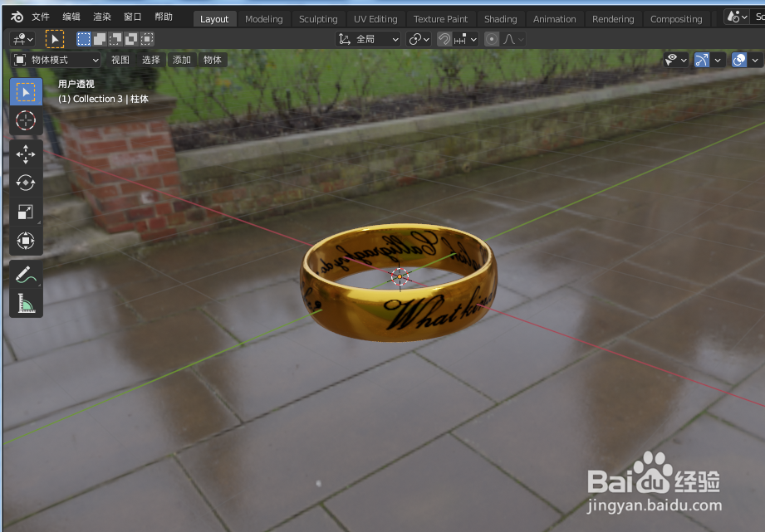
Task: Open the 渲染 menu
Action: 102,17
